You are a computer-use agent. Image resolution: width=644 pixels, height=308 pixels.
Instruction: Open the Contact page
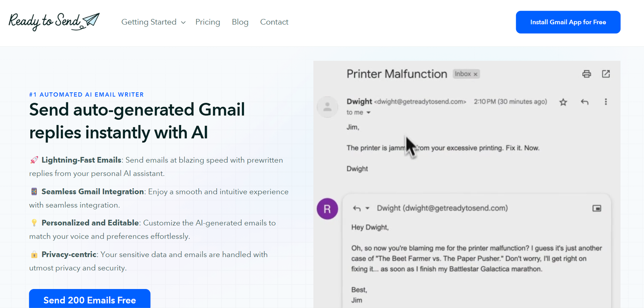pos(274,22)
